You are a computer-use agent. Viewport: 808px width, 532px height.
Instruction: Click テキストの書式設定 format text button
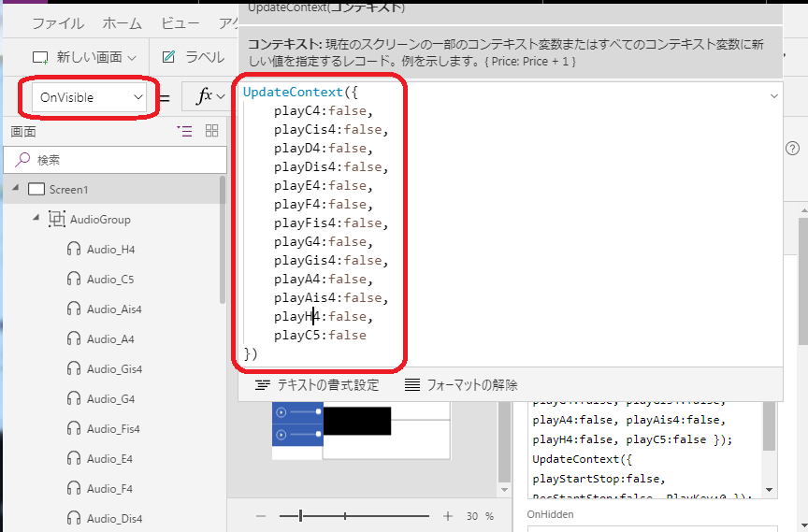tap(317, 384)
